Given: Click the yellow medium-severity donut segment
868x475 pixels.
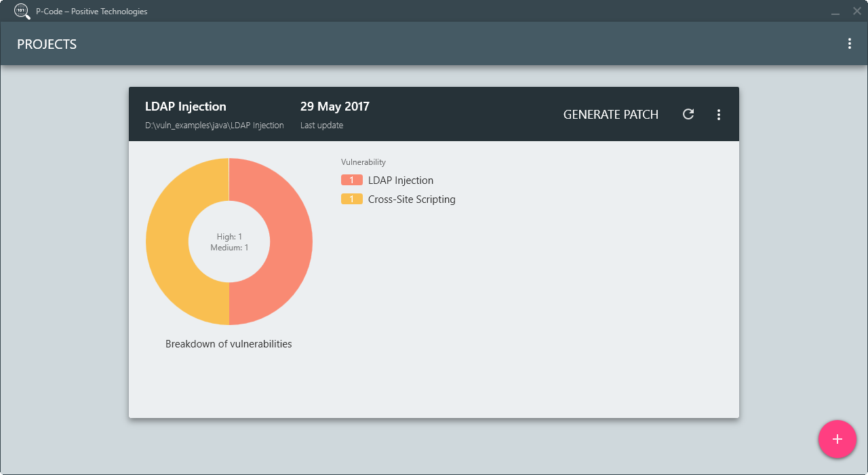Looking at the screenshot, I should tap(167, 242).
